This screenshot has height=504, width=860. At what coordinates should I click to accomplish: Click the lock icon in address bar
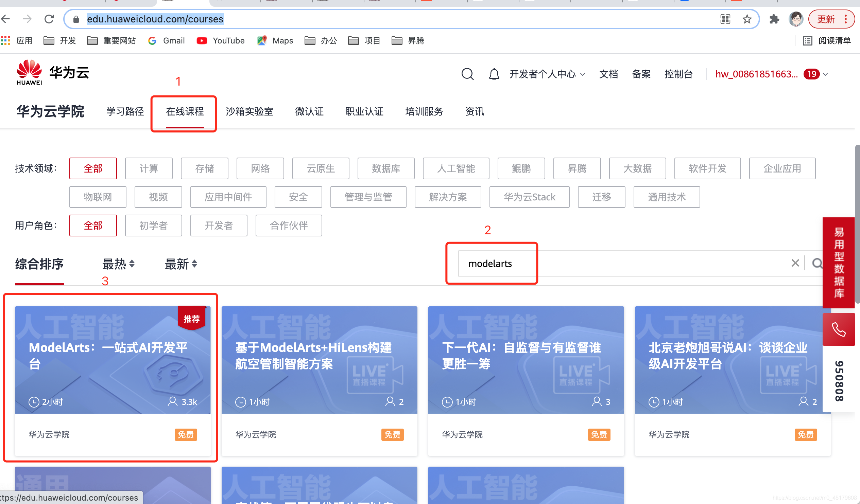pyautogui.click(x=76, y=19)
